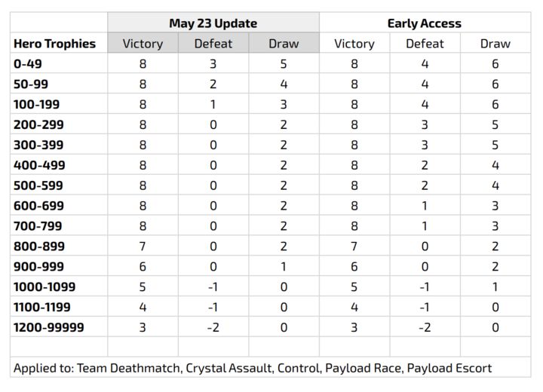The height and width of the screenshot is (392, 543).
Task: Click the Defeat header under May 23 Update
Action: (213, 43)
